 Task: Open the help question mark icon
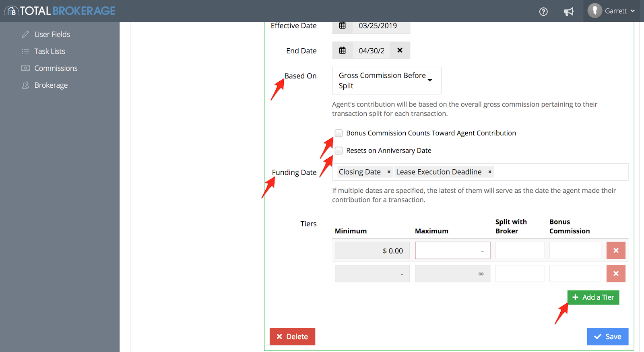543,12
